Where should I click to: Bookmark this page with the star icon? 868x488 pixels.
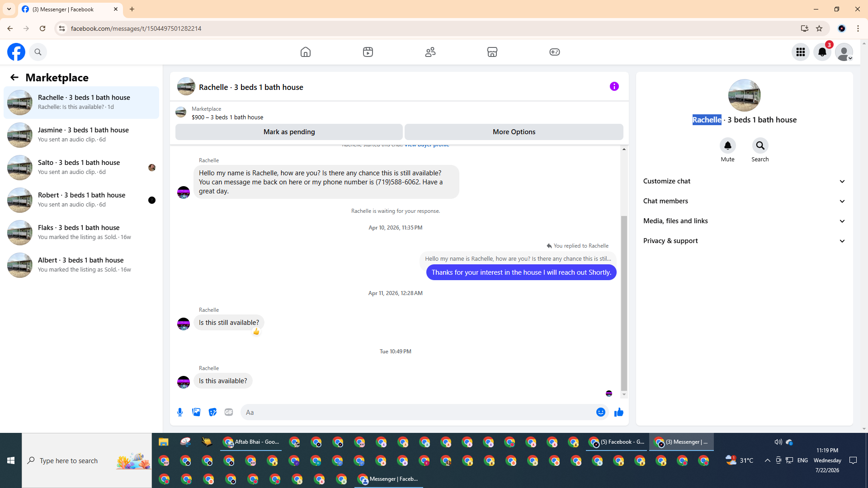[x=819, y=28]
